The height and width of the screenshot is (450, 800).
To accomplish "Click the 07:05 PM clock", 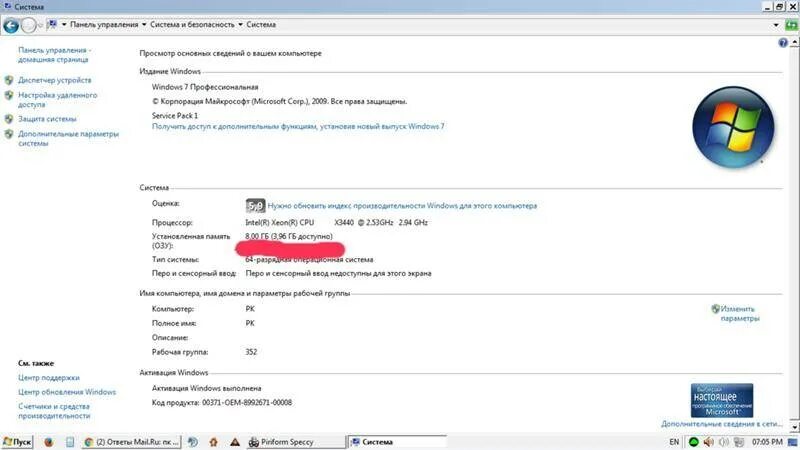I will 767,442.
